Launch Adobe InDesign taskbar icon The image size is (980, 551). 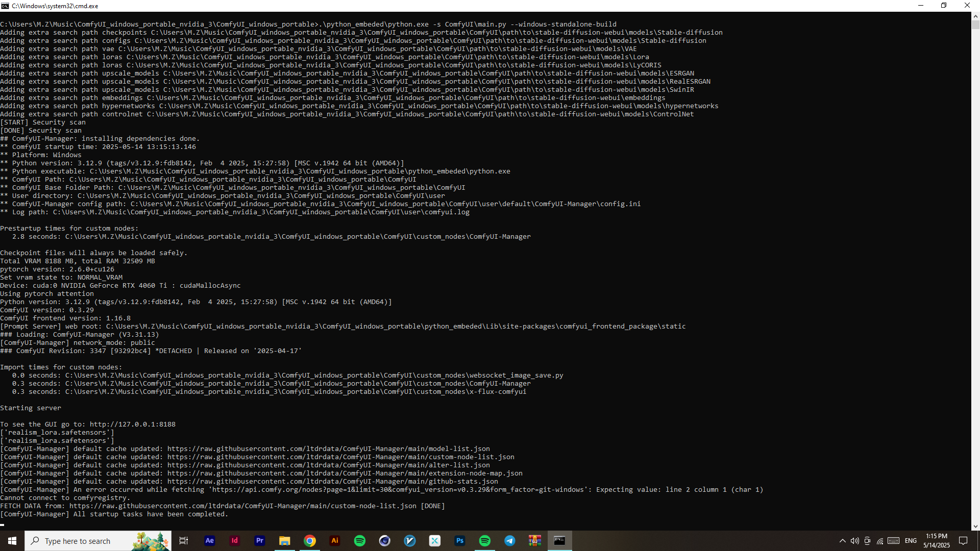[234, 541]
